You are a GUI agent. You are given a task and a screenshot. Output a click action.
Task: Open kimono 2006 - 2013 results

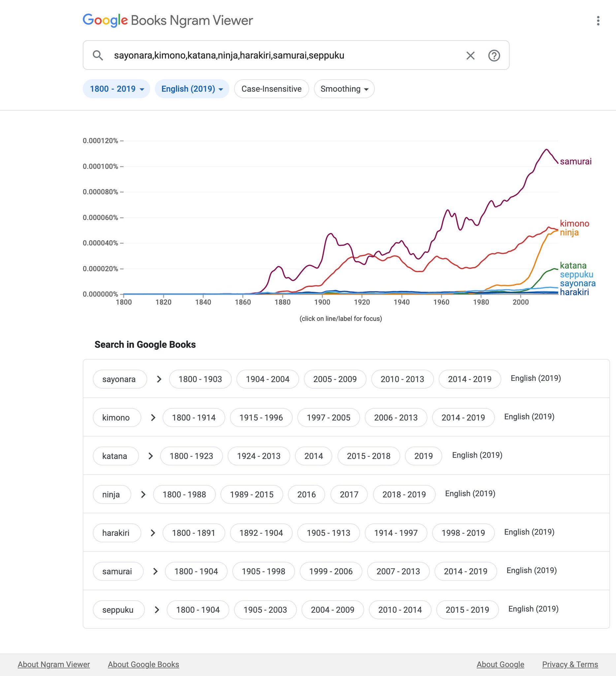(x=396, y=418)
